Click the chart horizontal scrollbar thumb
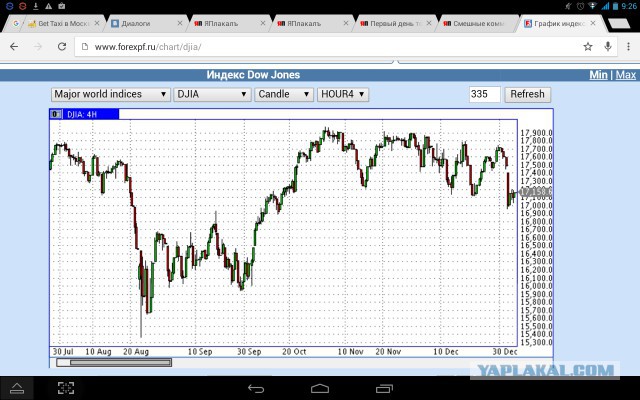Screen dimensions: 640x400 [120, 362]
